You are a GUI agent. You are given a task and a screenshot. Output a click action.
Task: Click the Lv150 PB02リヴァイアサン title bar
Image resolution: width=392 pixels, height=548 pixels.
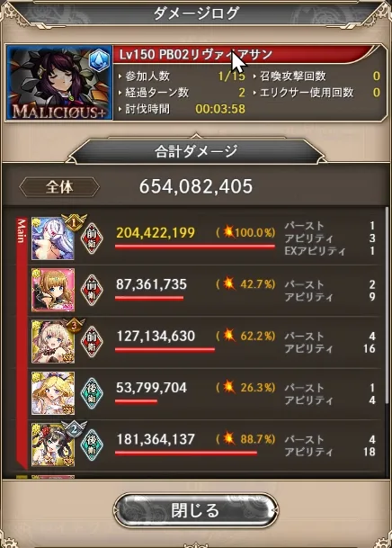246,55
